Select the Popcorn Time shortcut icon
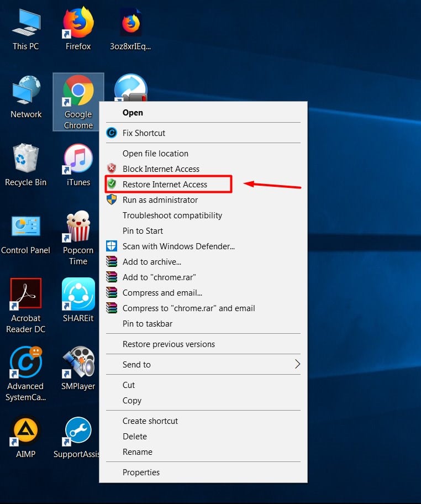This screenshot has width=421, height=504. (78, 226)
